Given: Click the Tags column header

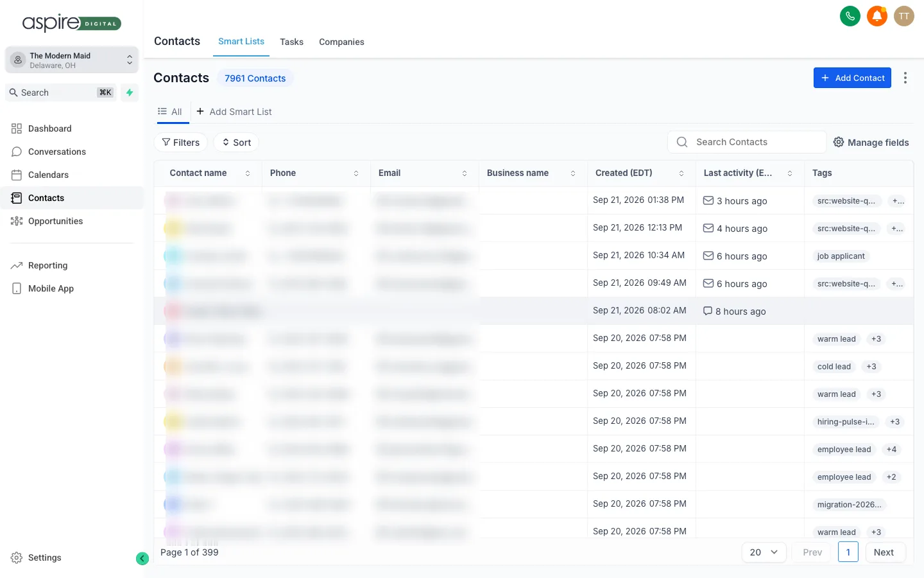Looking at the screenshot, I should (x=822, y=173).
